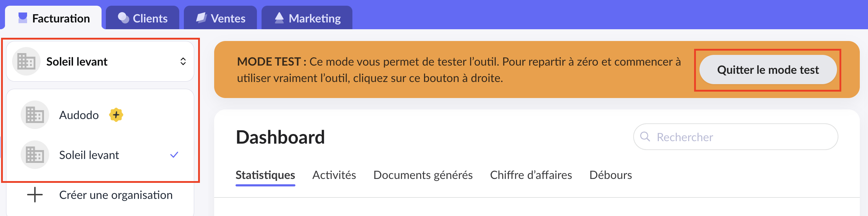Viewport: 868px width, 216px height.
Task: Click Créer une organisation
Action: (115, 195)
